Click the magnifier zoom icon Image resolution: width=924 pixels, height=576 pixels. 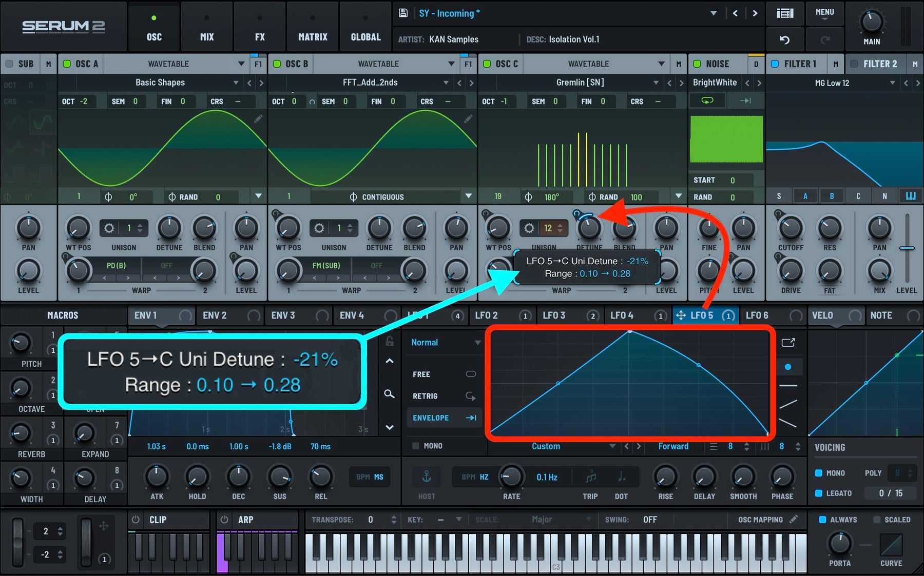point(390,394)
